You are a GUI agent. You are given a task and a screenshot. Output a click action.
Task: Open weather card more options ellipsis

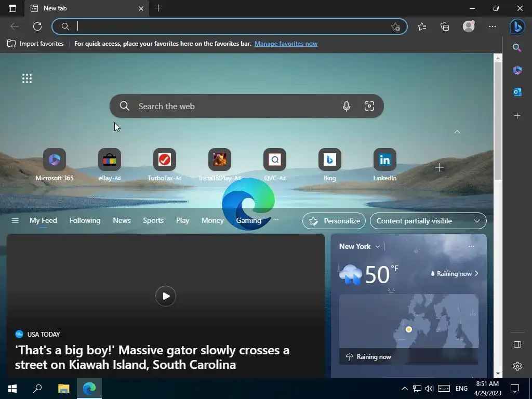[471, 246]
